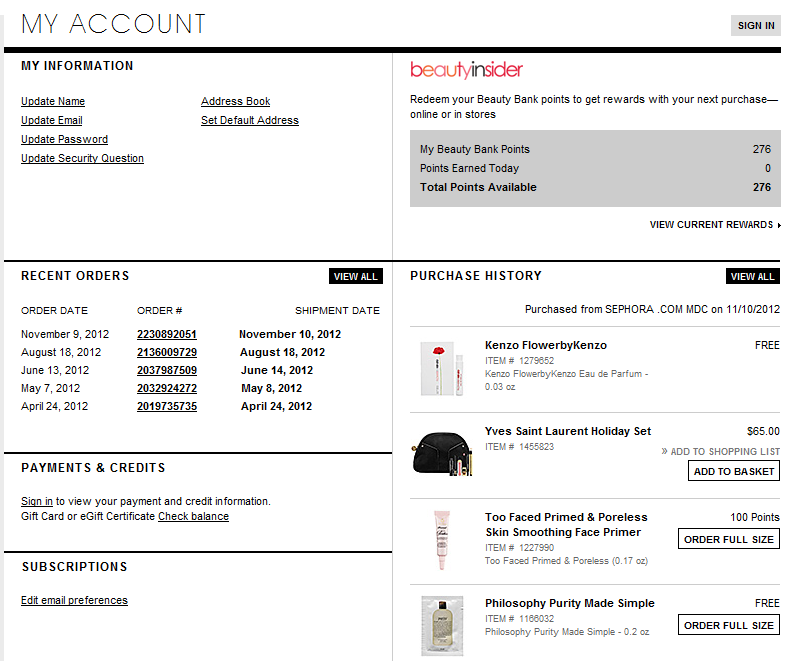Click Order Full Size for Philosophy Purity

pyautogui.click(x=729, y=625)
